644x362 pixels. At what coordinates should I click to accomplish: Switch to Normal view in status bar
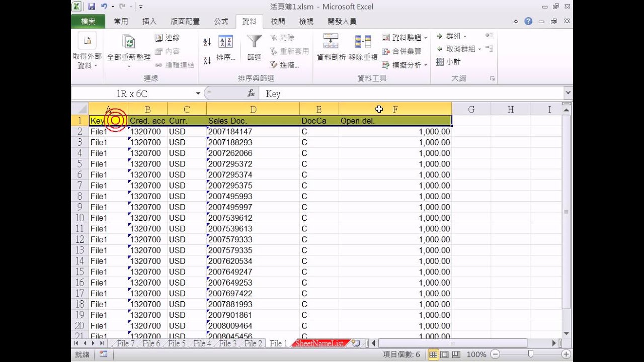point(433,354)
